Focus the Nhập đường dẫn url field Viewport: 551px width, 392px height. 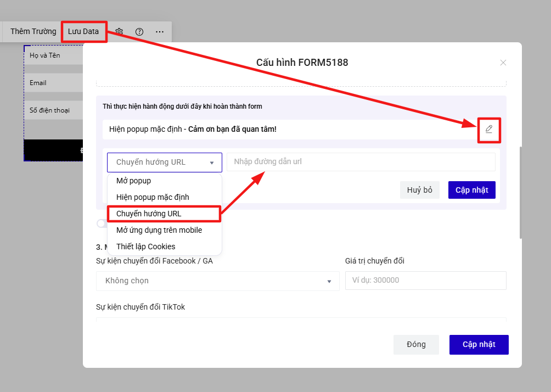[361, 162]
